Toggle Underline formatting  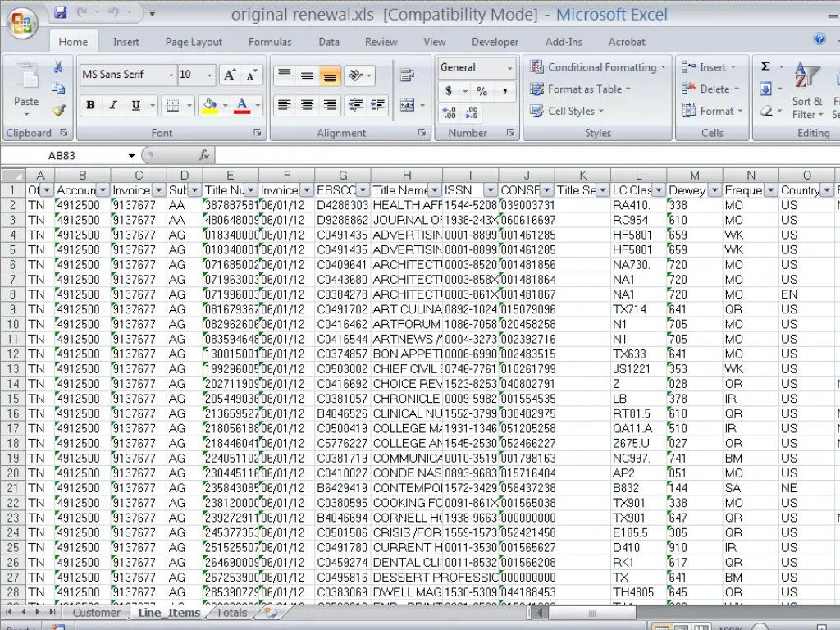click(135, 105)
